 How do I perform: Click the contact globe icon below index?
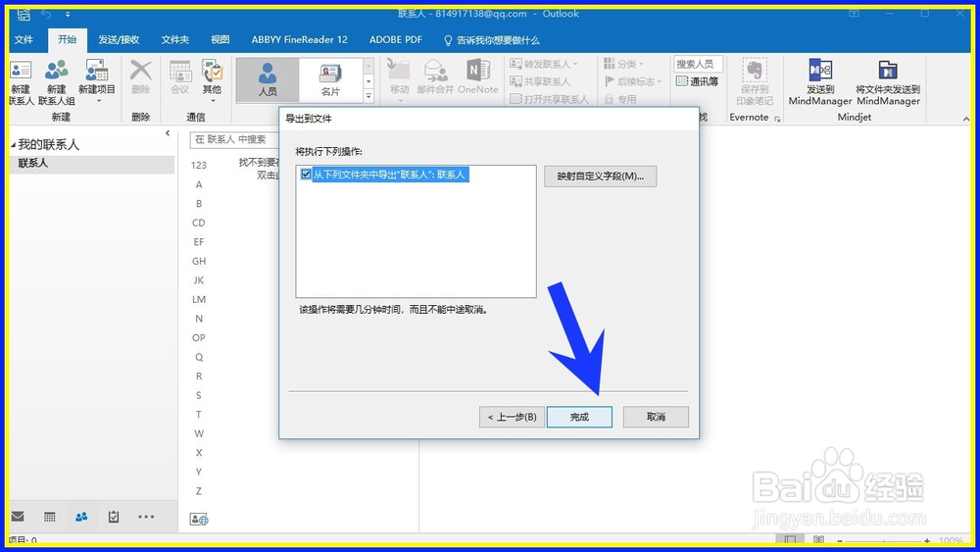[199, 519]
